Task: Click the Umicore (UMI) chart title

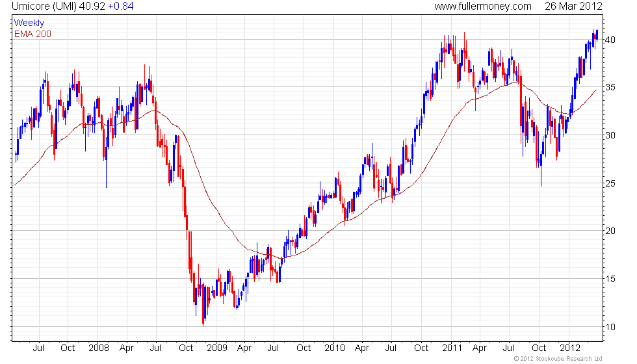Action: (x=44, y=6)
